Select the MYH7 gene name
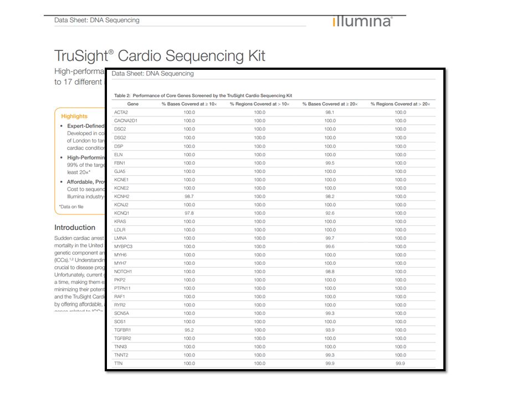 pos(120,263)
